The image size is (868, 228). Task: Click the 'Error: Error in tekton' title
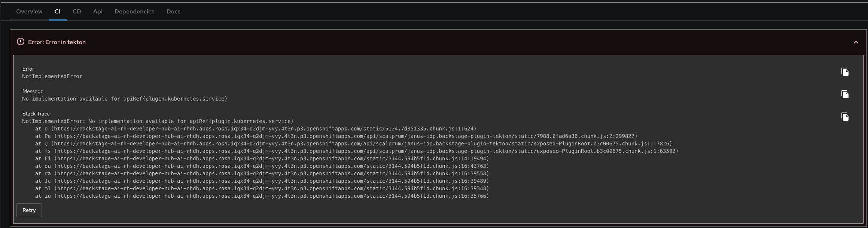(57, 42)
